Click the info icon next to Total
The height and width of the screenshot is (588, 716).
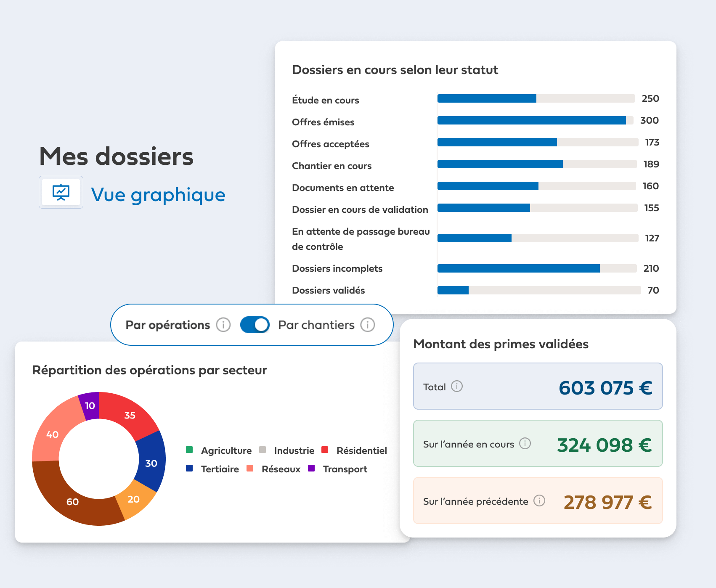458,386
